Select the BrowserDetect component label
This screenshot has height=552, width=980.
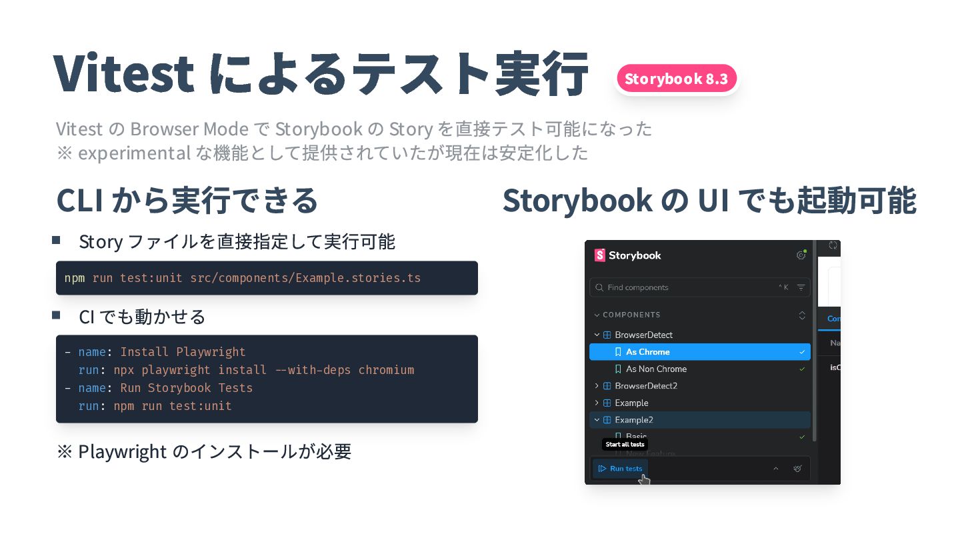pyautogui.click(x=643, y=335)
